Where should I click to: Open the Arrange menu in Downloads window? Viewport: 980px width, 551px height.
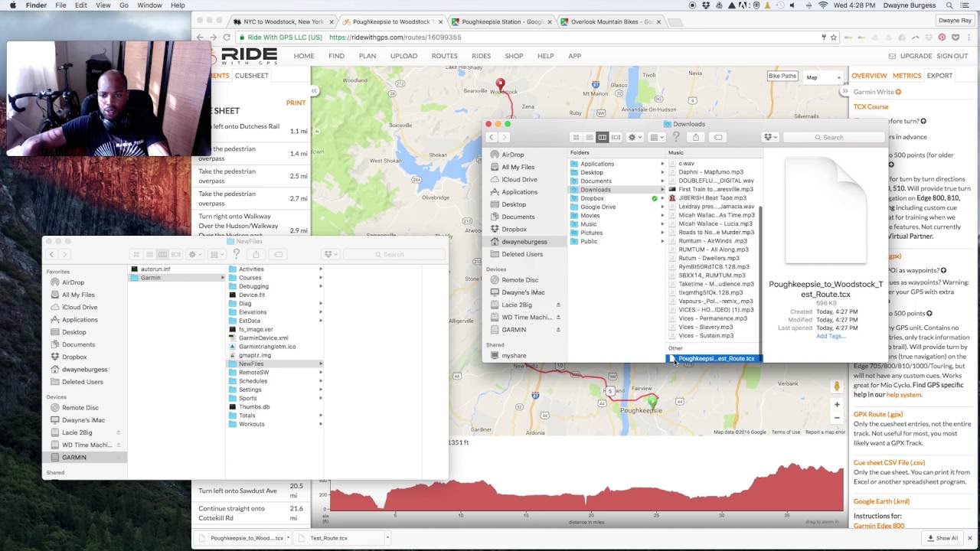click(x=657, y=137)
